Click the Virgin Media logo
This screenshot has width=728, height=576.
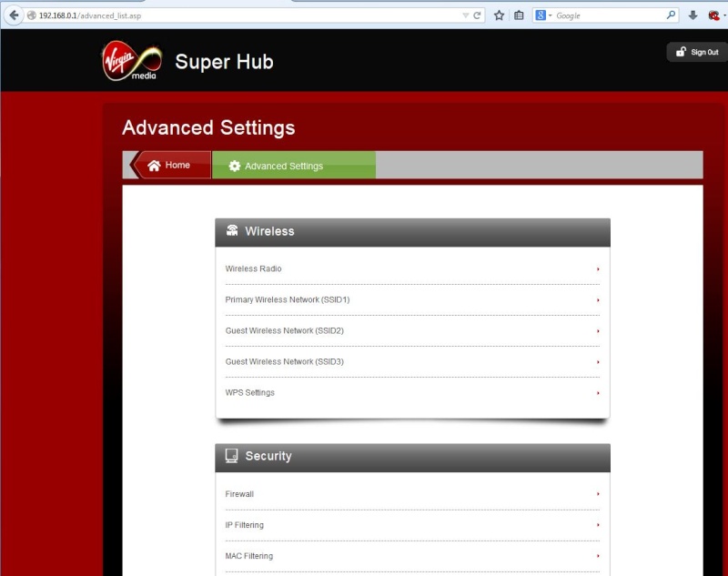132,61
